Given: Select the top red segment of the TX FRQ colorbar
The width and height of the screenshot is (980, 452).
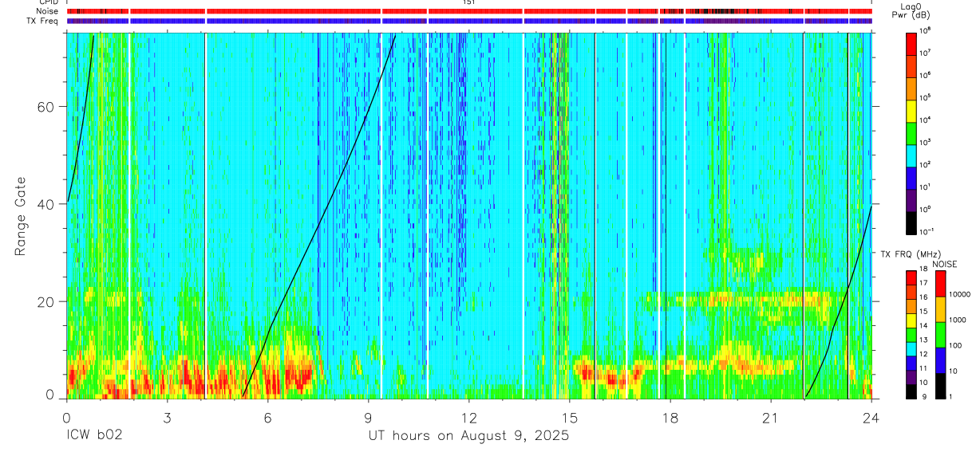Looking at the screenshot, I should coord(911,277).
